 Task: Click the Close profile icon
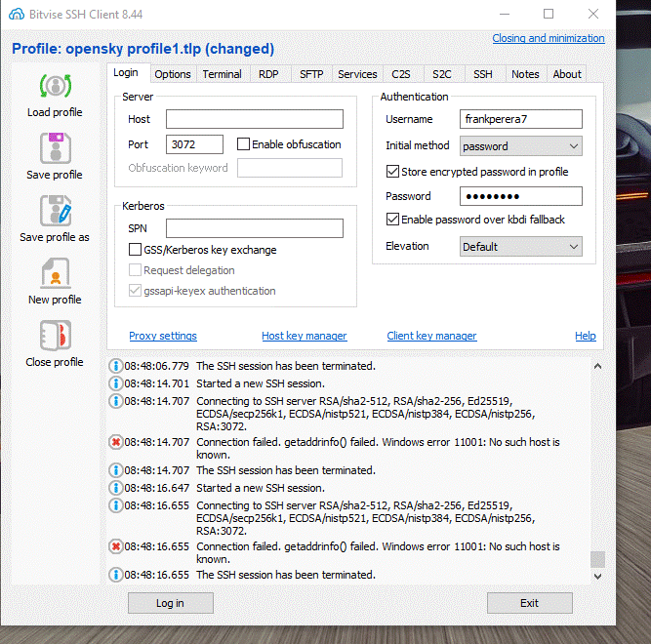click(x=56, y=336)
